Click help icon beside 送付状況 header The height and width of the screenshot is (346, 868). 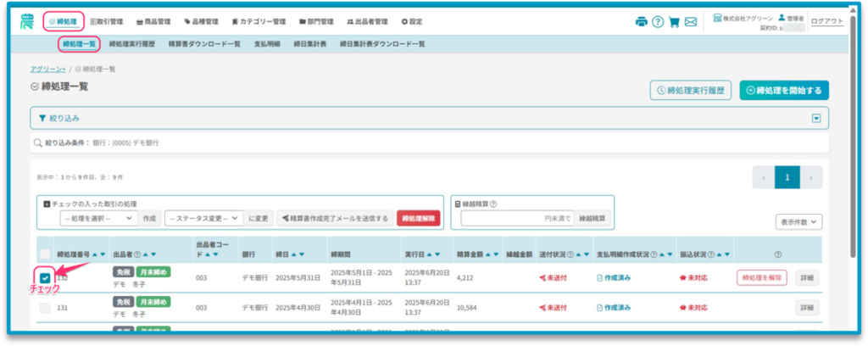(570, 254)
